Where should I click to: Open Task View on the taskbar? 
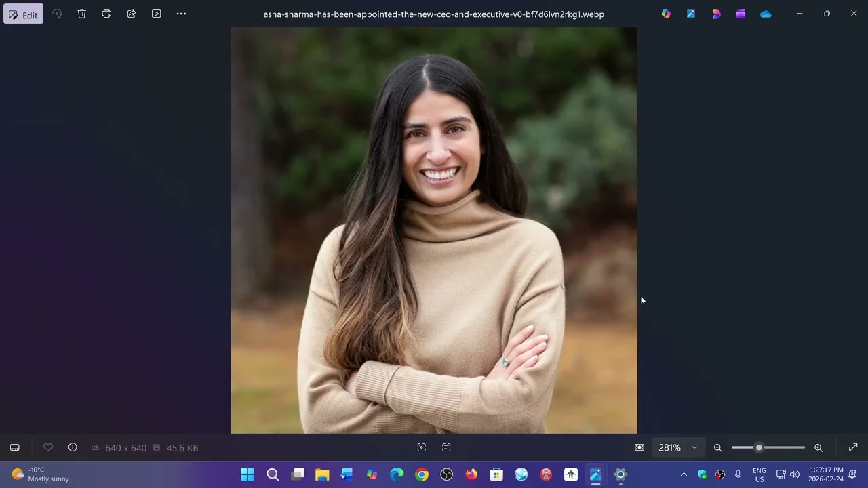pos(298,474)
